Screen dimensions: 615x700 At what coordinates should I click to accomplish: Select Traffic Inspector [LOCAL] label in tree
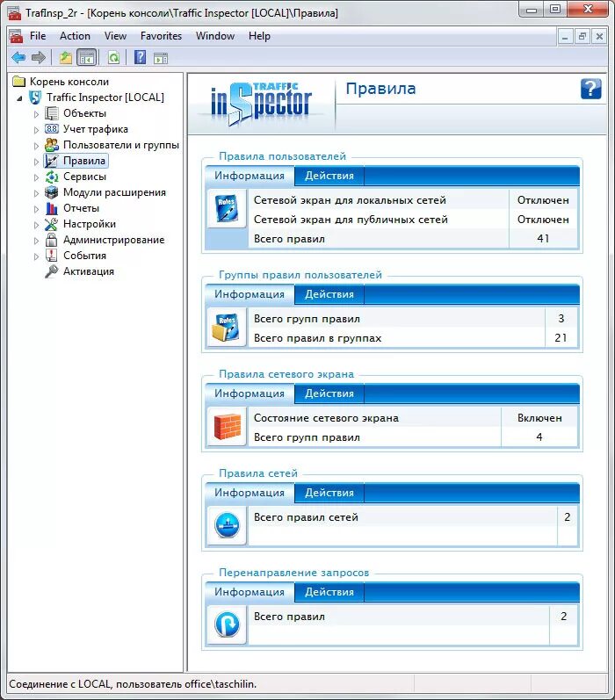point(105,97)
